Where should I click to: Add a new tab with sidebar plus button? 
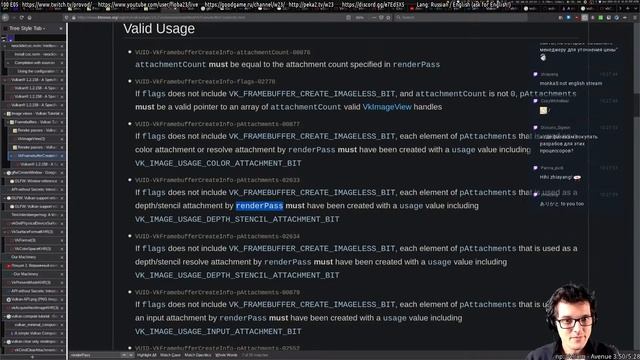point(32,357)
